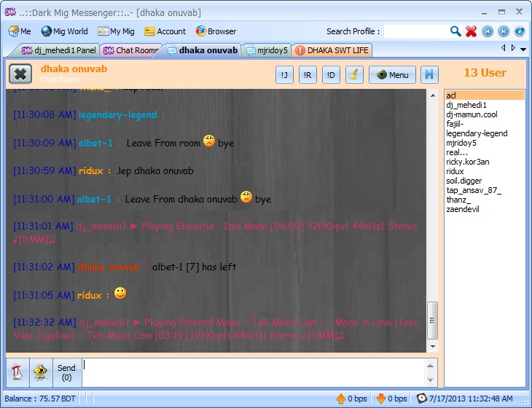Image resolution: width=532 pixels, height=408 pixels.
Task: Click the Search Profile magnifier icon
Action: (455, 31)
